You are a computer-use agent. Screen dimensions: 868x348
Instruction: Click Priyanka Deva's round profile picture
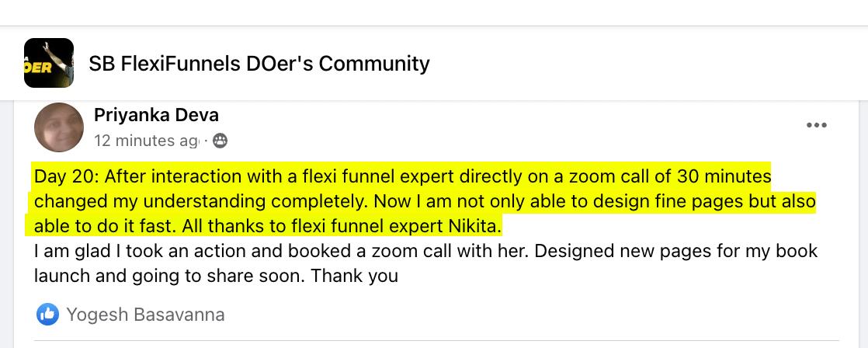click(x=59, y=127)
